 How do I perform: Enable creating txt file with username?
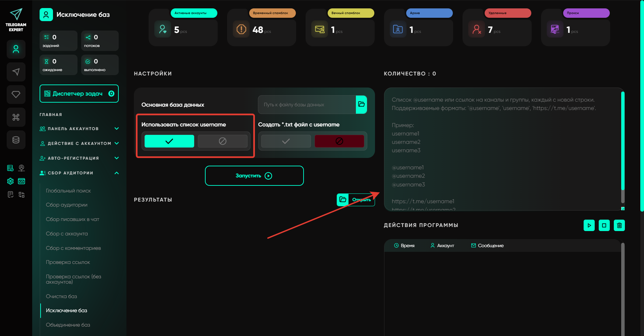tap(286, 141)
